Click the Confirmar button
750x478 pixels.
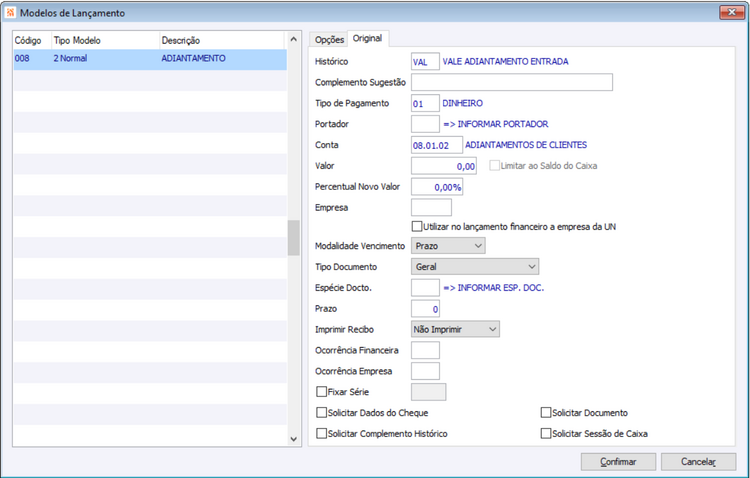pos(618,462)
